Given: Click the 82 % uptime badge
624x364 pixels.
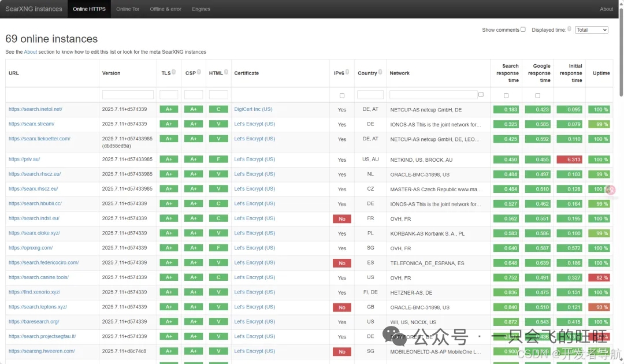Looking at the screenshot, I should click(599, 278).
